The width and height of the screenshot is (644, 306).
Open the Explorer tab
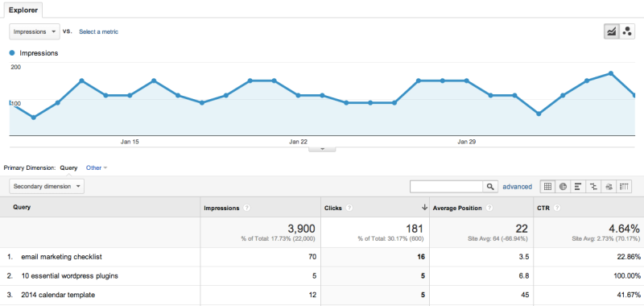pyautogui.click(x=23, y=10)
